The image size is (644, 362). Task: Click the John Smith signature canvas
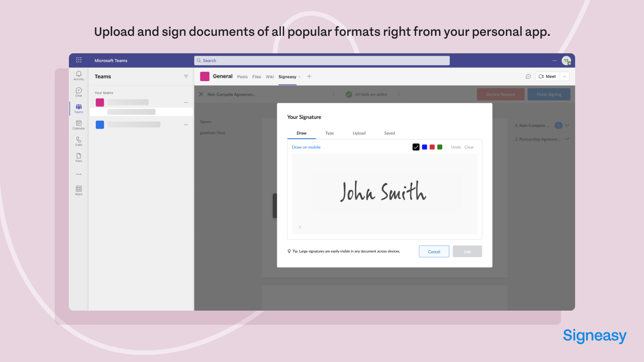click(384, 194)
